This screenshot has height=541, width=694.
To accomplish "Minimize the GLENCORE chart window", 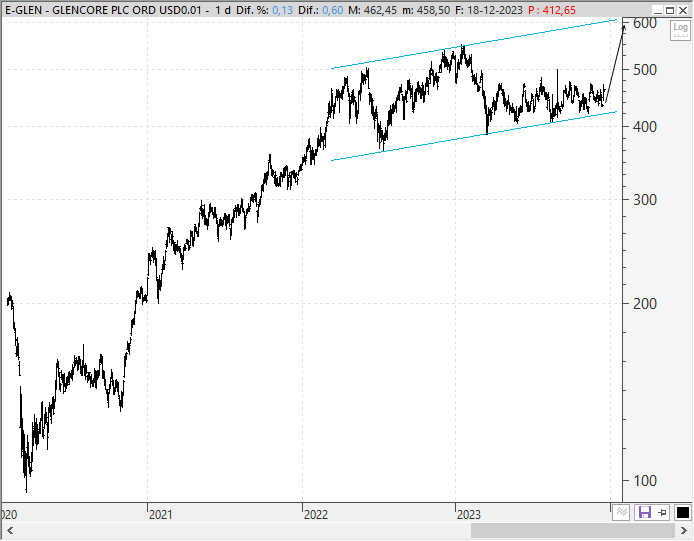I will [x=658, y=10].
